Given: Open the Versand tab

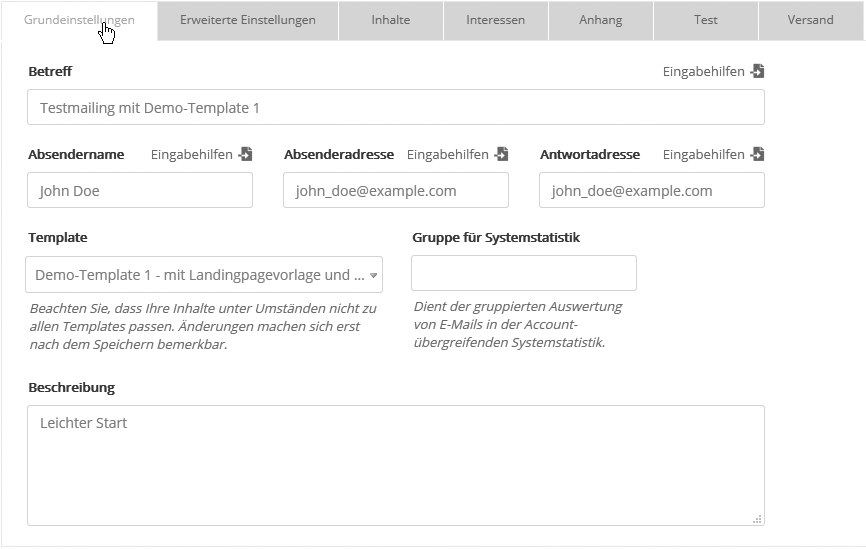Looking at the screenshot, I should pyautogui.click(x=810, y=20).
